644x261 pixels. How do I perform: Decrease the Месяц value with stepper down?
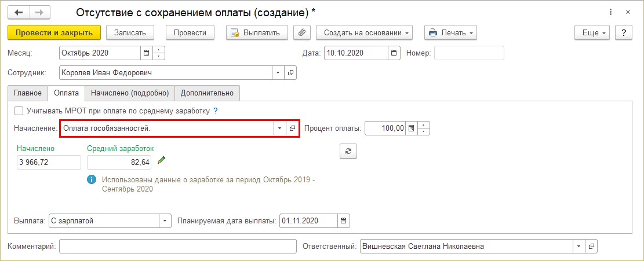tap(158, 56)
